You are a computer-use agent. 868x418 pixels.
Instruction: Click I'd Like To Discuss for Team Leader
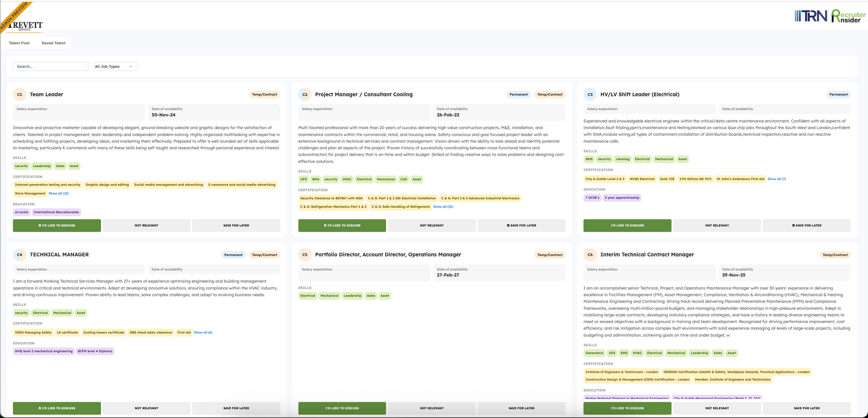(57, 225)
